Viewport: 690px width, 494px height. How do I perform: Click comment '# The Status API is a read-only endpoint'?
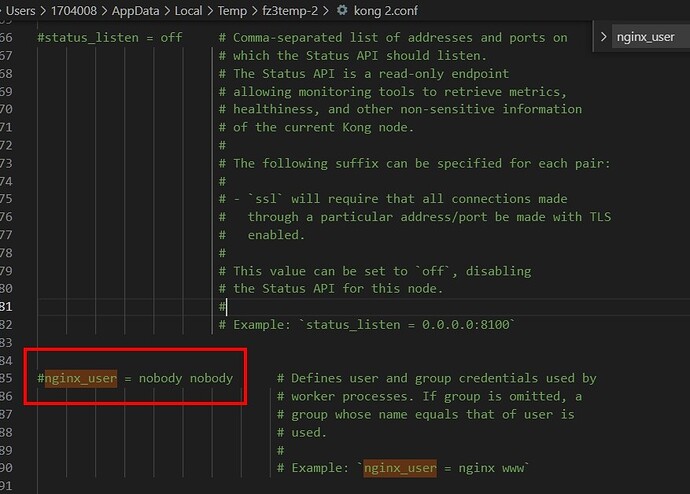(x=364, y=73)
